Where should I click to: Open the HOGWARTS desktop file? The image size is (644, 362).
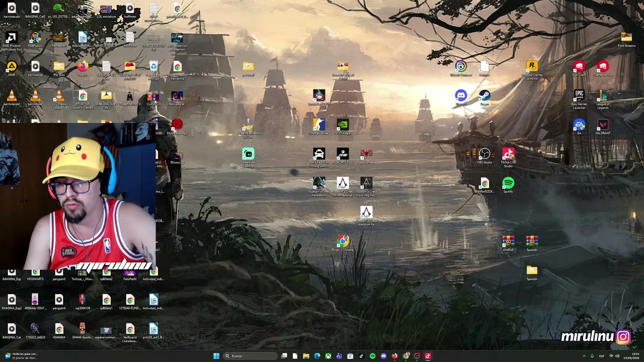click(35, 275)
